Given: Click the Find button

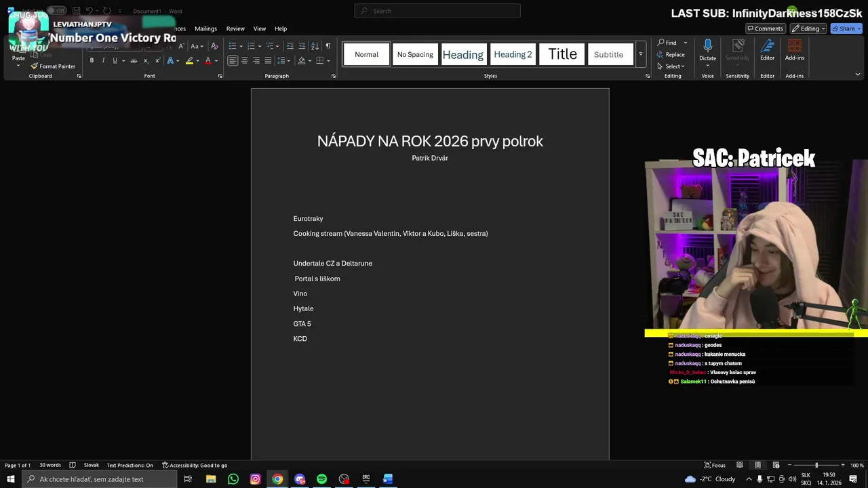Looking at the screenshot, I should (667, 43).
